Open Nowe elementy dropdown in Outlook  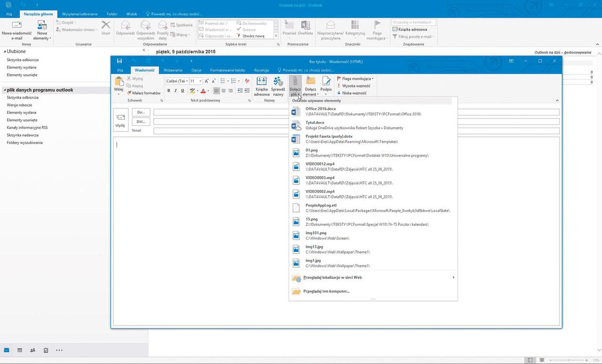(42, 30)
